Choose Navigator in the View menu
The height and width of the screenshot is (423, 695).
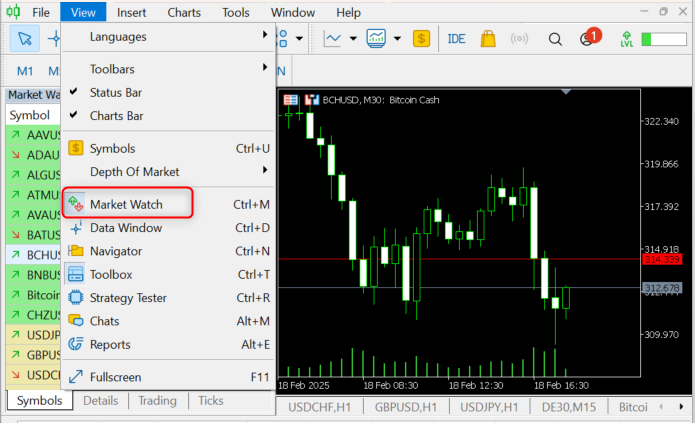point(168,251)
